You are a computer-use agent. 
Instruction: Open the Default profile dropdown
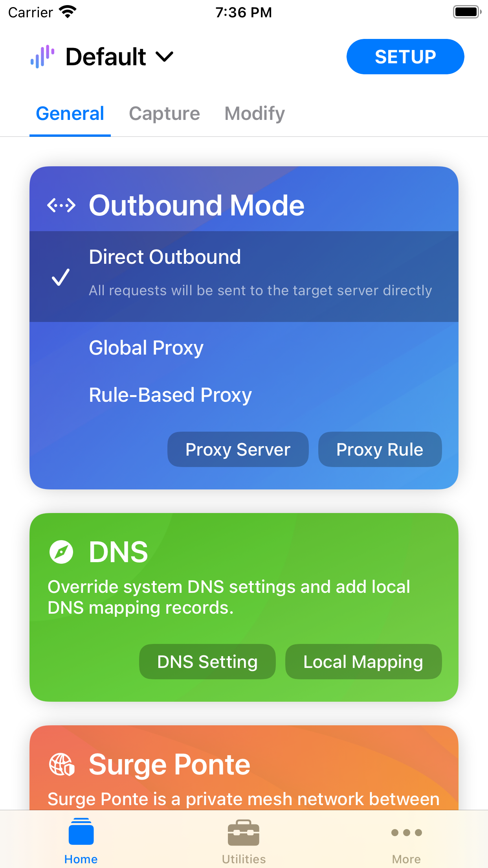pos(119,57)
